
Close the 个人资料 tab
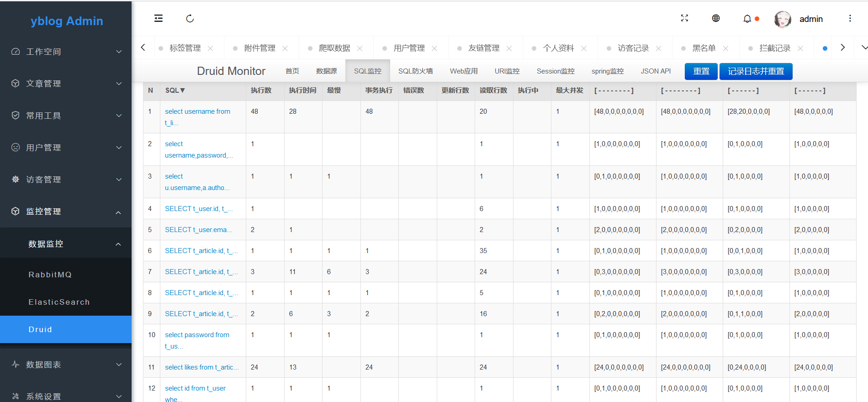click(x=584, y=48)
